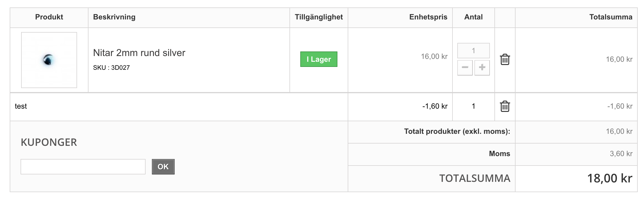Click the test coupon row label
The image size is (644, 199).
[21, 106]
